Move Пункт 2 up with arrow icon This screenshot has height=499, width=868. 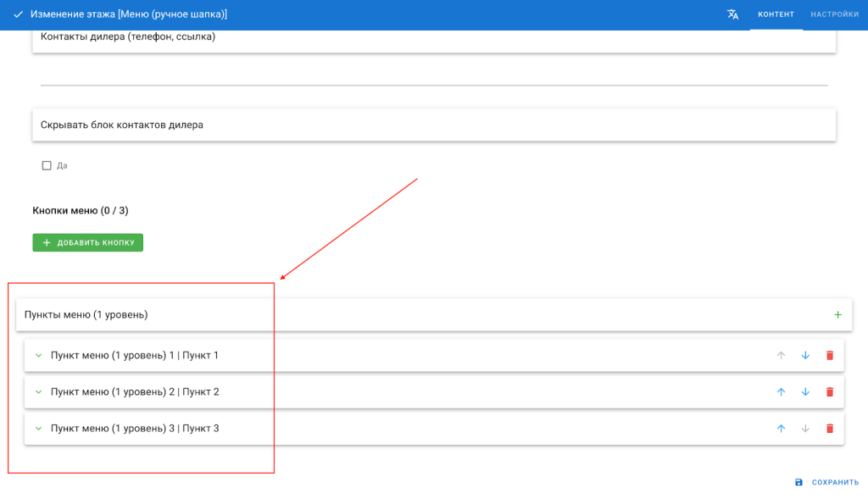tap(781, 392)
